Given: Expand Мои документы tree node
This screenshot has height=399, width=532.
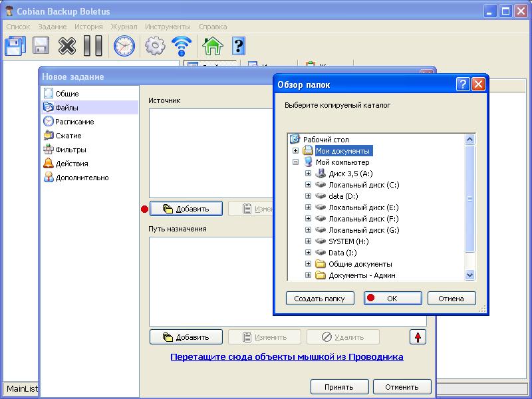Looking at the screenshot, I should tap(295, 151).
